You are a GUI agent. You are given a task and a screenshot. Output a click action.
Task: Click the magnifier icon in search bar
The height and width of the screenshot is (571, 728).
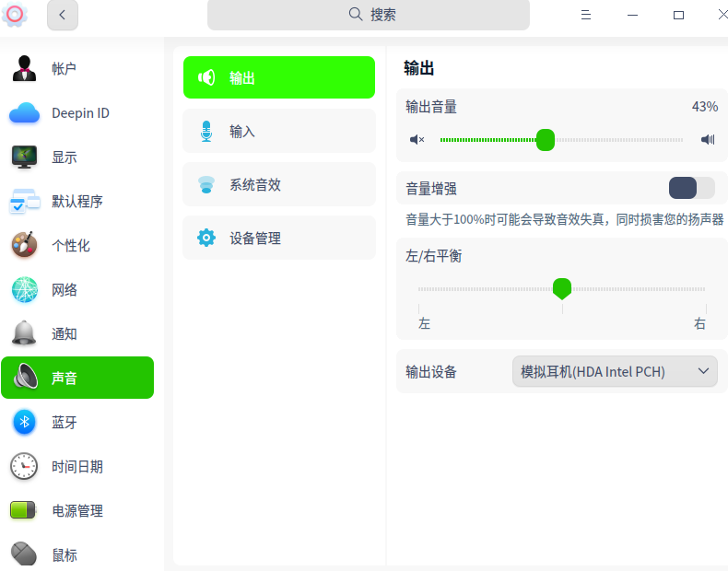pos(355,14)
